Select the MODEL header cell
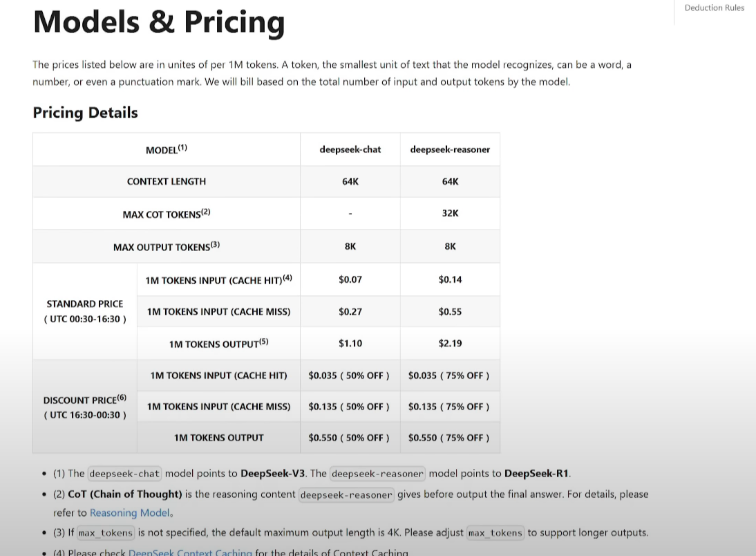The height and width of the screenshot is (556, 756). [166, 149]
